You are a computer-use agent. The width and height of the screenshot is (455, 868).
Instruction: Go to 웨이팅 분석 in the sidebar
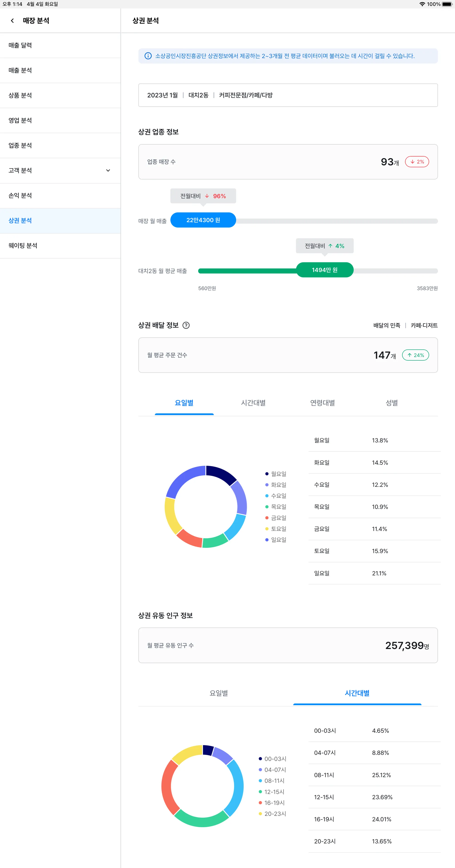point(23,246)
